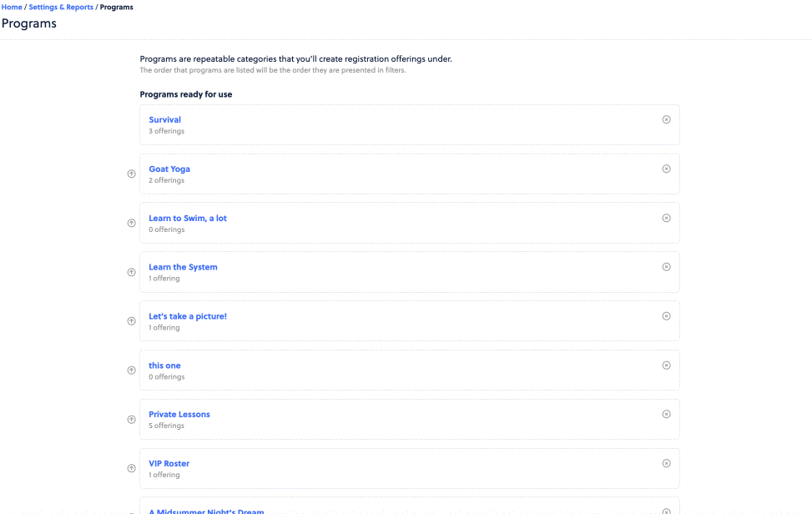Click the X icon on Learn the System
The height and width of the screenshot is (514, 812).
click(666, 267)
